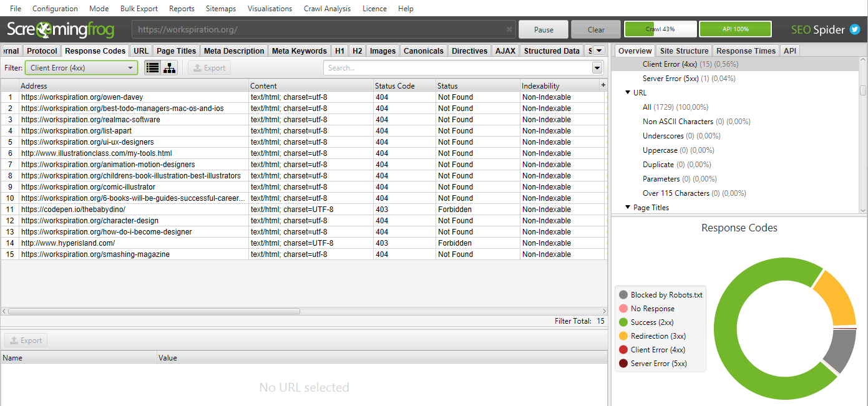This screenshot has width=868, height=406.
Task: Open the Mode menu
Action: pyautogui.click(x=99, y=9)
